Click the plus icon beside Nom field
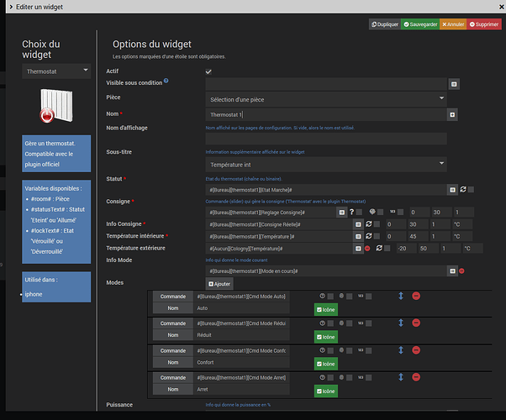The image size is (506, 420). pyautogui.click(x=453, y=114)
